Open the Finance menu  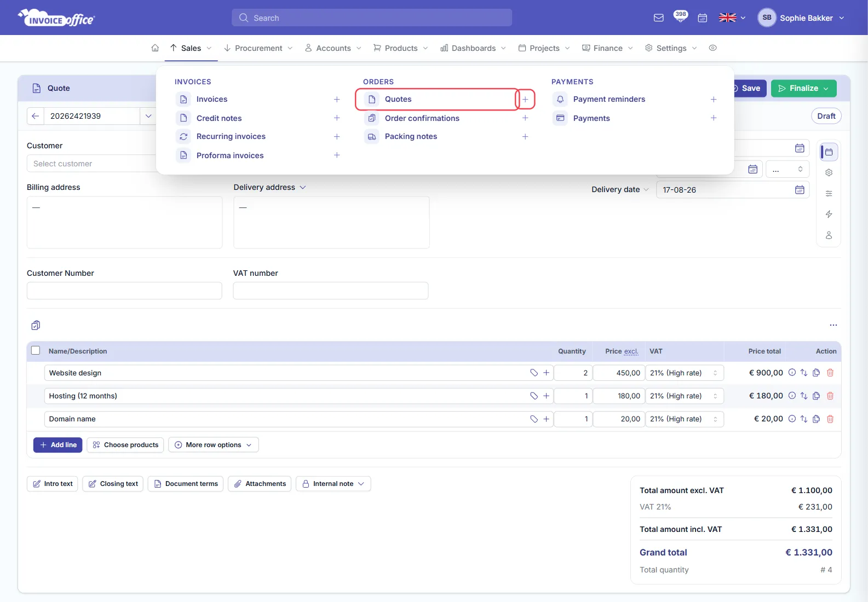(607, 48)
